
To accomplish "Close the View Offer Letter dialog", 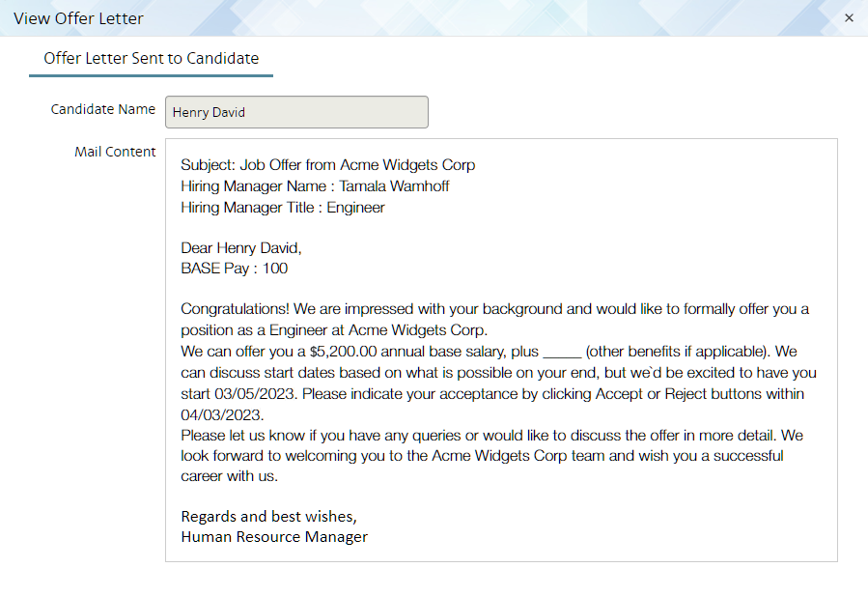I will pyautogui.click(x=849, y=17).
